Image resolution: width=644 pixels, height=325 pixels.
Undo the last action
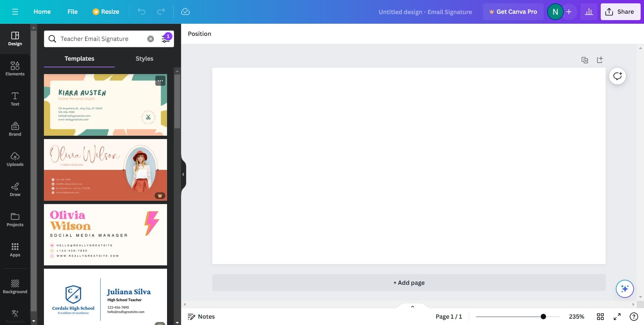[x=142, y=11]
